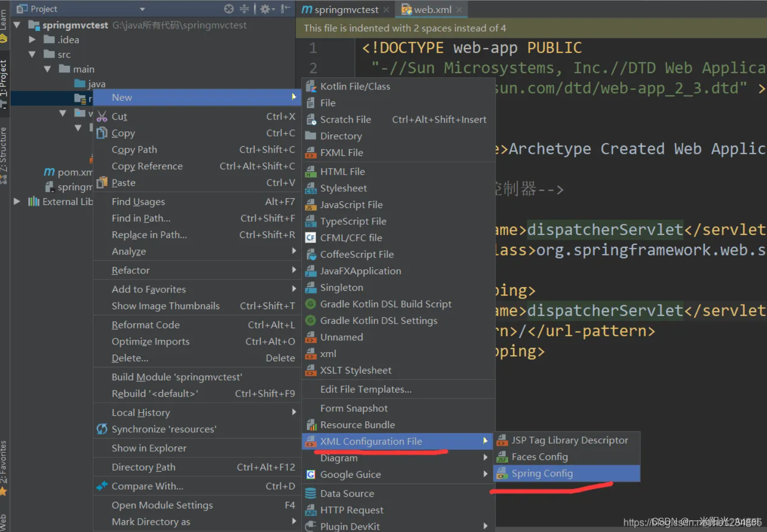Expand the .idea folder
Viewport: 767px width, 532px height.
pyautogui.click(x=32, y=39)
